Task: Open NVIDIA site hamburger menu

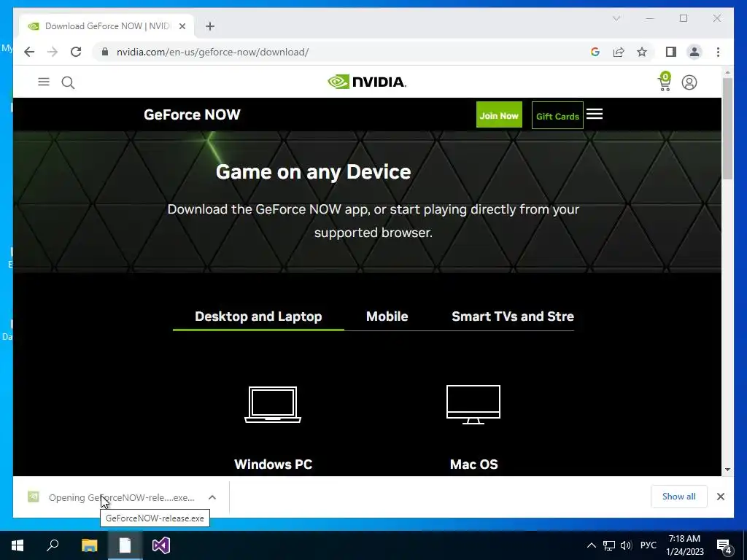Action: 44,82
